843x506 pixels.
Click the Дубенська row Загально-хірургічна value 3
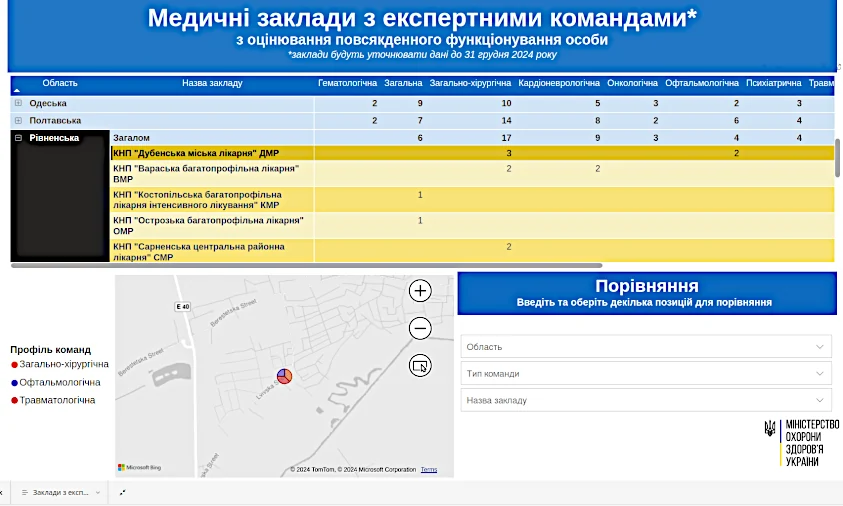coord(509,153)
